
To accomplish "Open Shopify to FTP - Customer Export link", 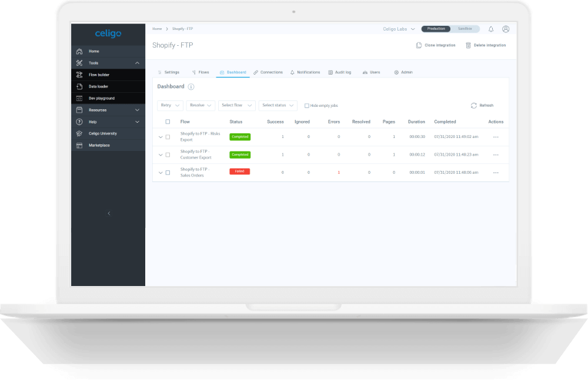I will point(195,154).
